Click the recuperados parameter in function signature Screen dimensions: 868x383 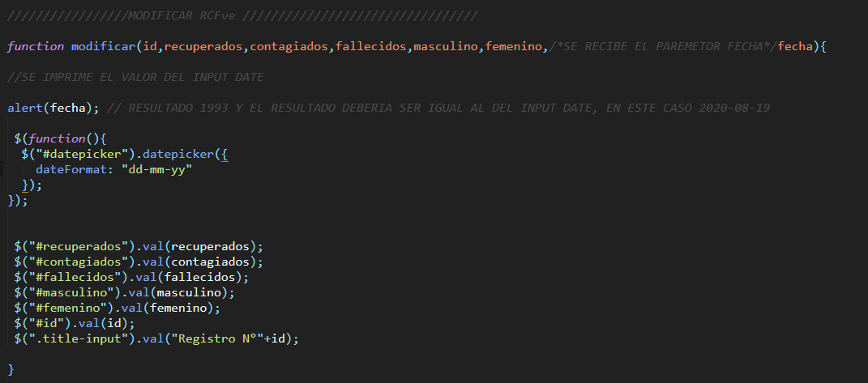tap(203, 46)
